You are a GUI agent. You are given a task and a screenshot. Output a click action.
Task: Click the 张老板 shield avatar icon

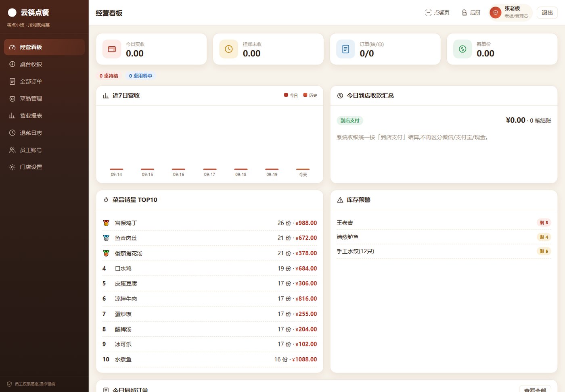click(x=495, y=13)
